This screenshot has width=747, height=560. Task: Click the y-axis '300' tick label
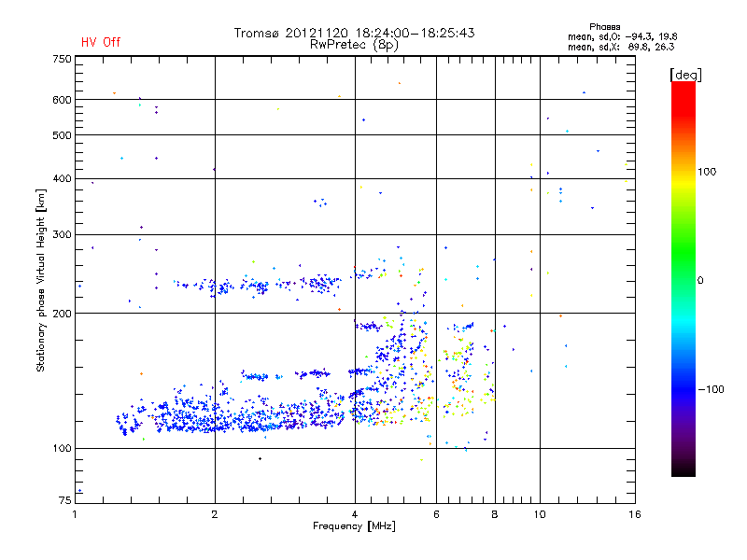[62, 234]
